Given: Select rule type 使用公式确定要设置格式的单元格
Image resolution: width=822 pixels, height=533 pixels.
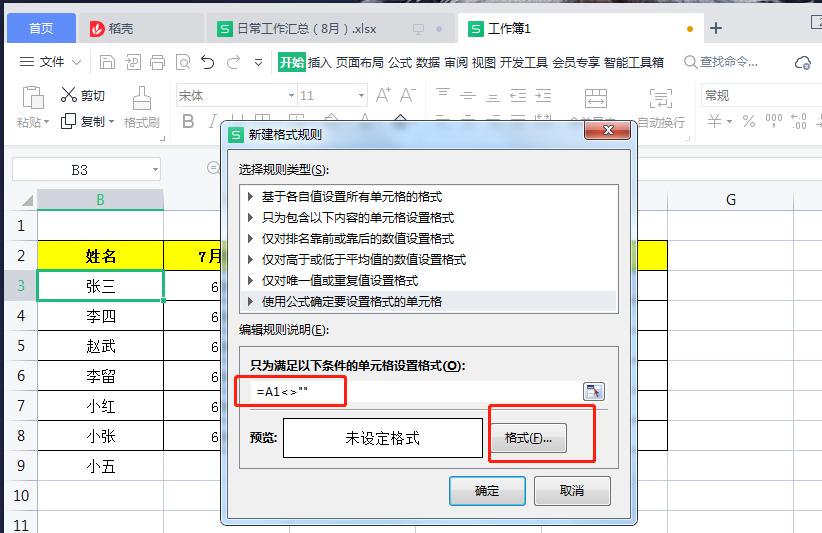Looking at the screenshot, I should [x=428, y=301].
